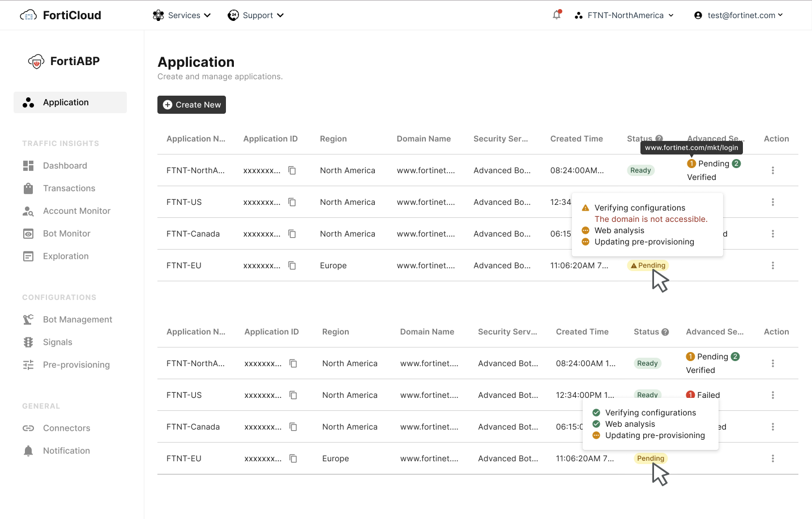Viewport: 812px width, 519px height.
Task: Open the Signals configuration page
Action: pyautogui.click(x=58, y=342)
